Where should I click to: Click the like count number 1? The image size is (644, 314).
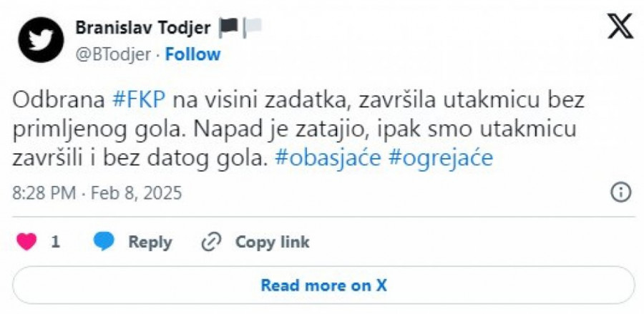(x=55, y=242)
